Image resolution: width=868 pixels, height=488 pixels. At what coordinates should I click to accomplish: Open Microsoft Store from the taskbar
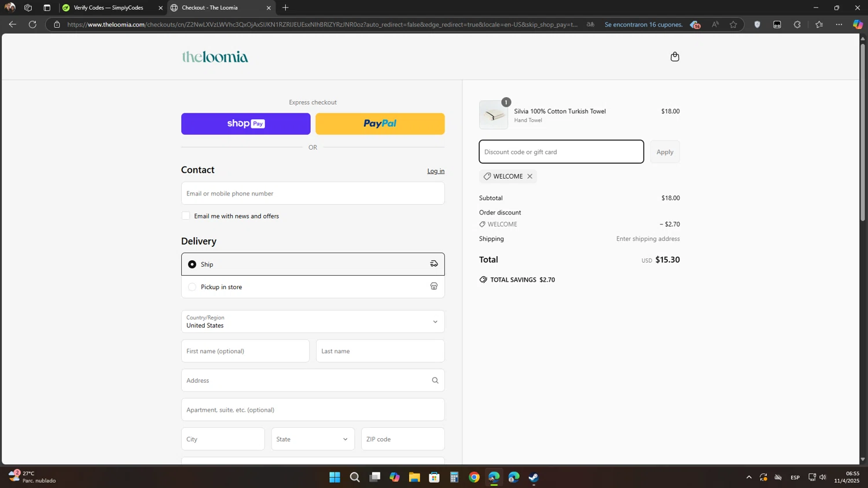[434, 477]
